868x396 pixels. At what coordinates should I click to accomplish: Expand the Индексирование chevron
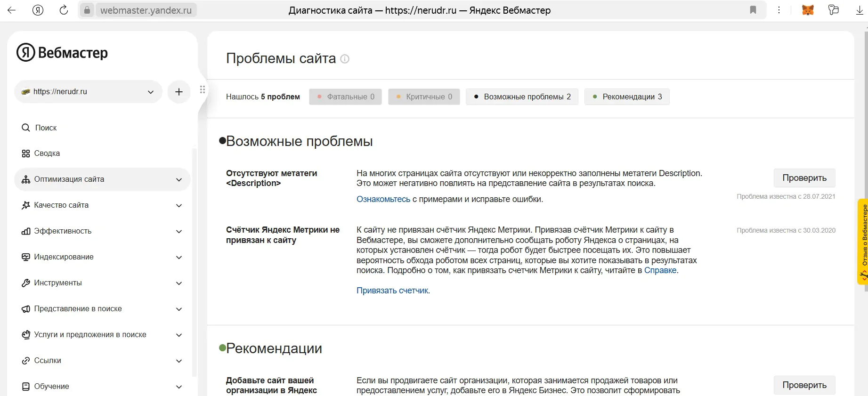click(x=179, y=257)
